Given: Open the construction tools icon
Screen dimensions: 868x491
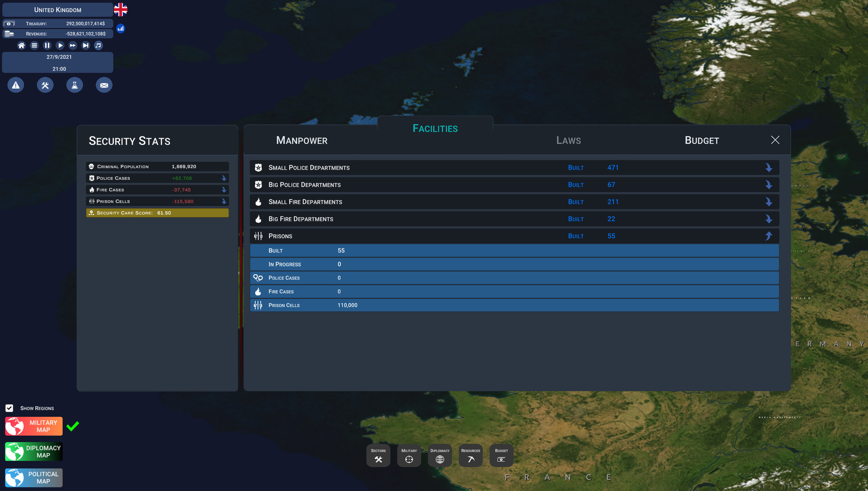Looking at the screenshot, I should (45, 85).
